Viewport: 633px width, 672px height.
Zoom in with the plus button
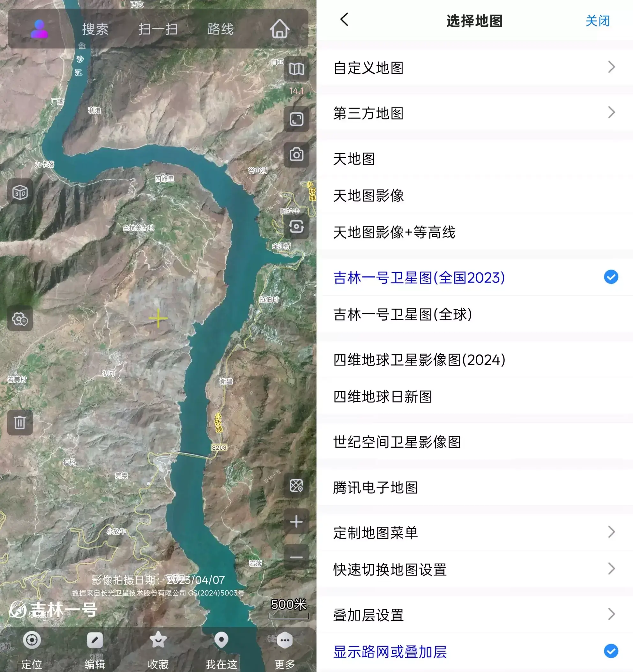[296, 521]
